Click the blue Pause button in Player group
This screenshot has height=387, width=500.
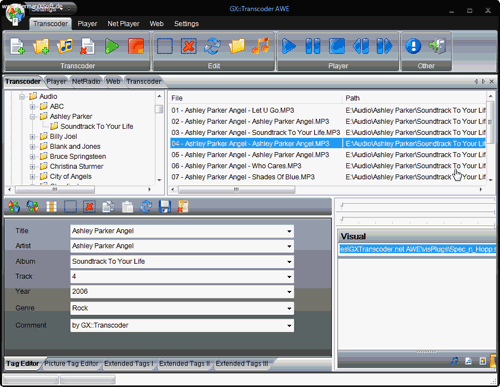click(313, 46)
